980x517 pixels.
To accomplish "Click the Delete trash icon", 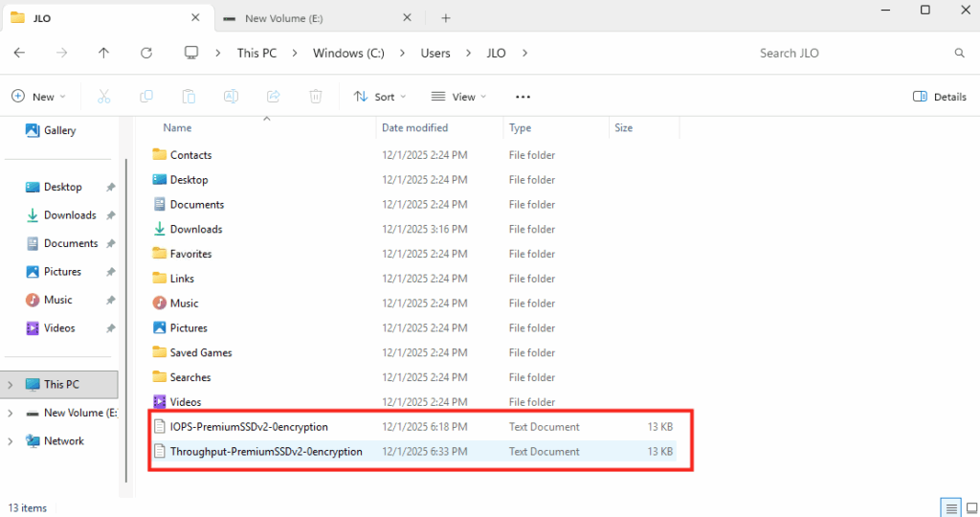I will pos(315,97).
